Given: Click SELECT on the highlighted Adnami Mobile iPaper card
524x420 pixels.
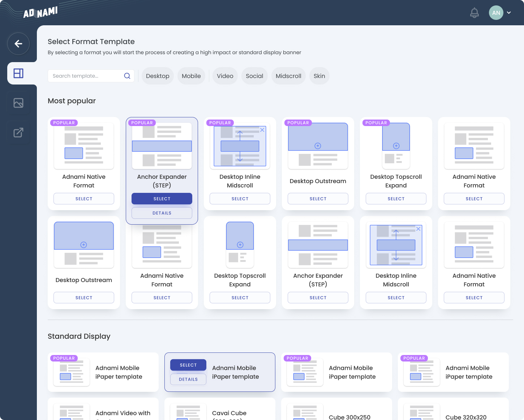Looking at the screenshot, I should point(188,365).
